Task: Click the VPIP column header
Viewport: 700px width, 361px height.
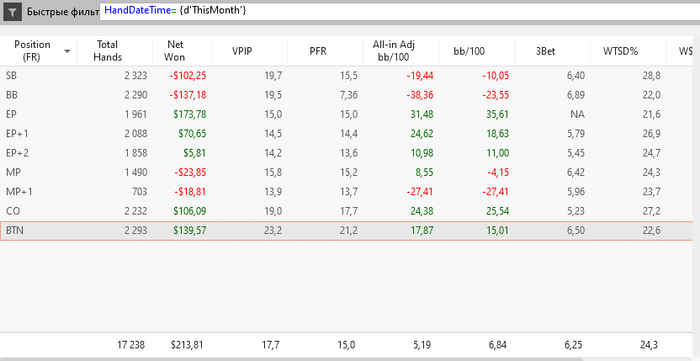Action: click(242, 51)
